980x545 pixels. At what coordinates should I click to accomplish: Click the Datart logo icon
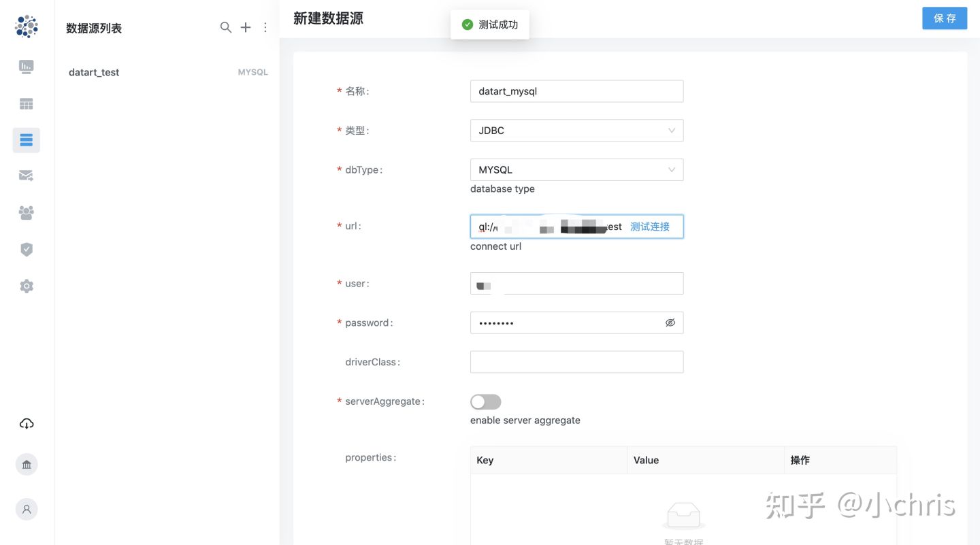(27, 27)
